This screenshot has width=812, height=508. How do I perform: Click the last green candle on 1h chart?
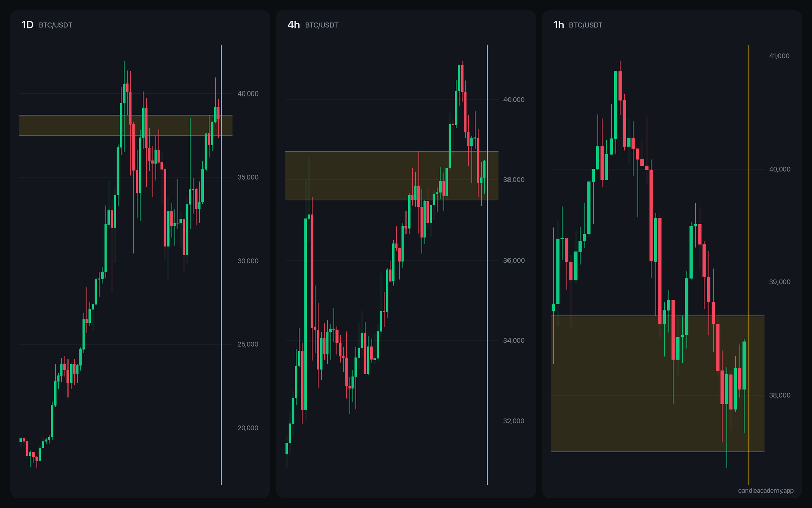[745, 366]
